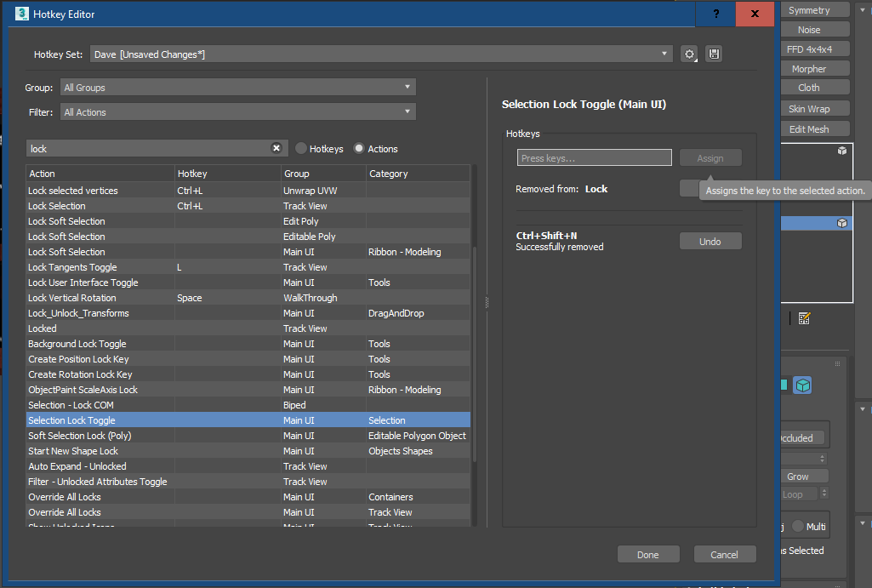Click the "Press keys..." input field

coord(594,157)
